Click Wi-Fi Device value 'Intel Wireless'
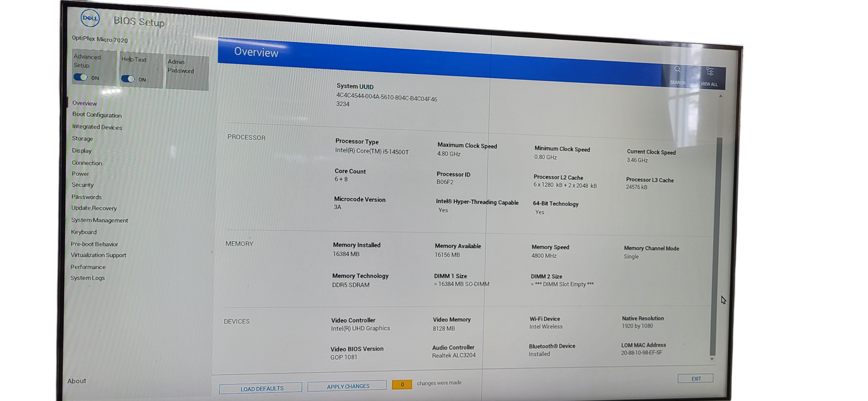This screenshot has height=401, width=868. pyautogui.click(x=546, y=327)
